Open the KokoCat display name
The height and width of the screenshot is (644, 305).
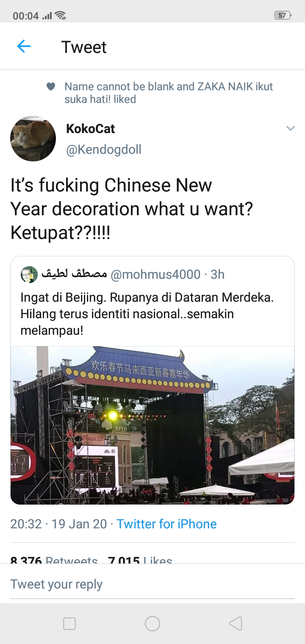pos(91,129)
